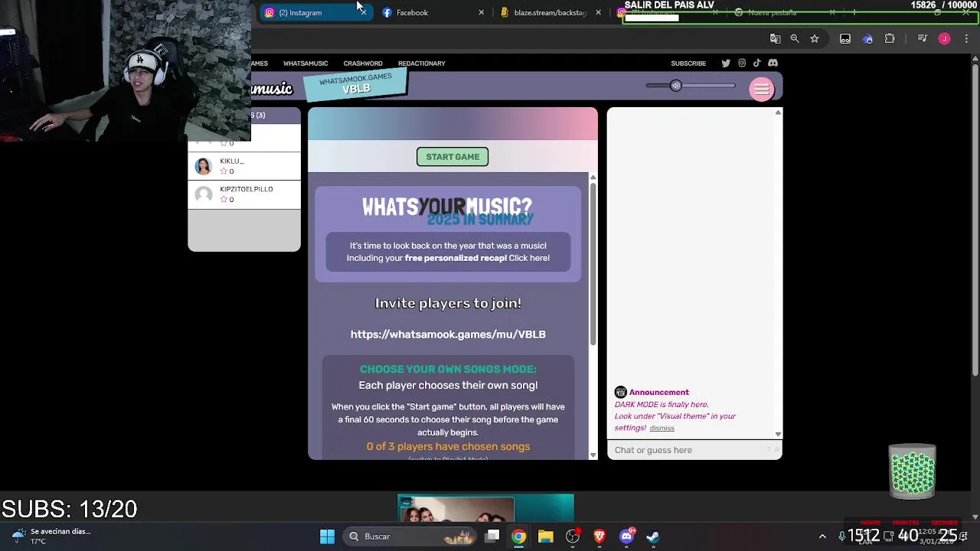The image size is (980, 551).
Task: Show hidden system tray icons
Action: coord(822,536)
